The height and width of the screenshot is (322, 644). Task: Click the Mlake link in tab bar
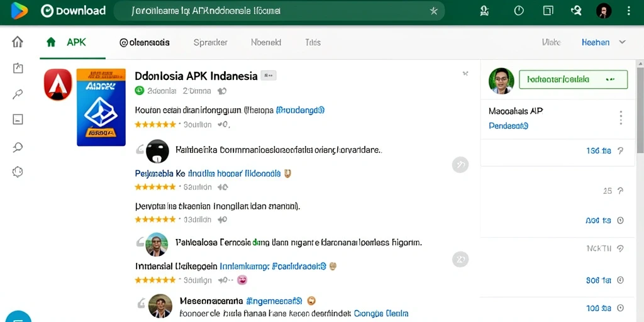click(551, 42)
